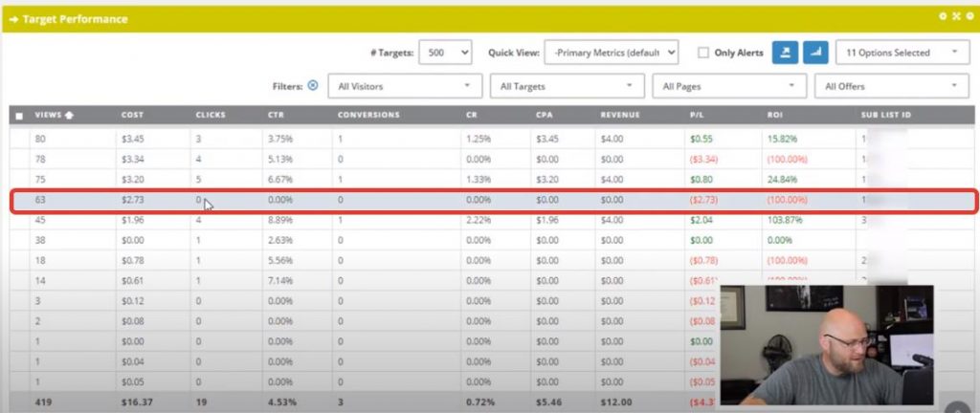Click the 4.53% total CTR cell
This screenshot has height=413, width=980.
281,402
